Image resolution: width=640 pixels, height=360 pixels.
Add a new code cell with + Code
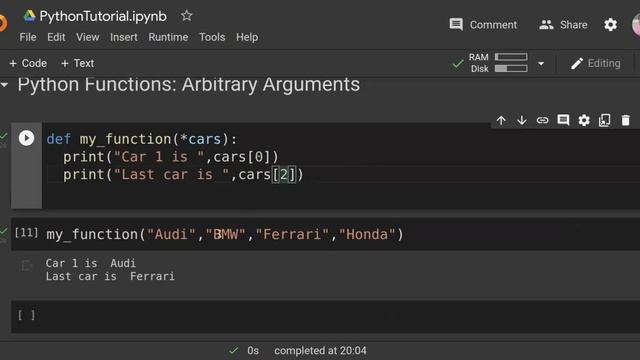[x=28, y=63]
